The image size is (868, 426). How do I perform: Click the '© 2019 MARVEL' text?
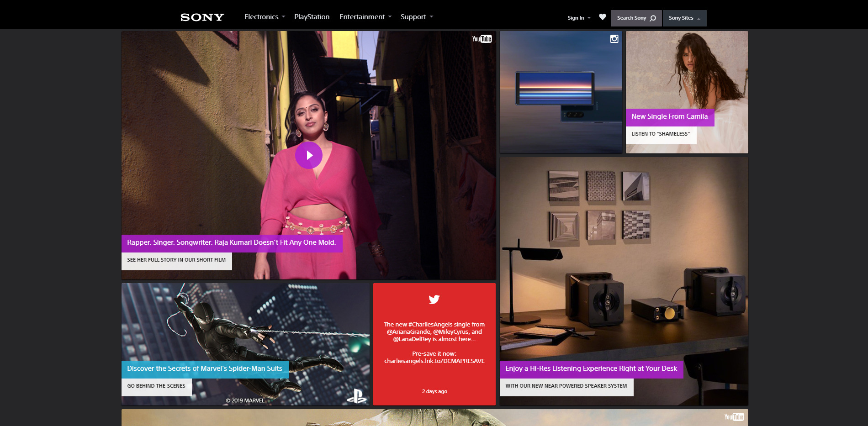tap(245, 400)
